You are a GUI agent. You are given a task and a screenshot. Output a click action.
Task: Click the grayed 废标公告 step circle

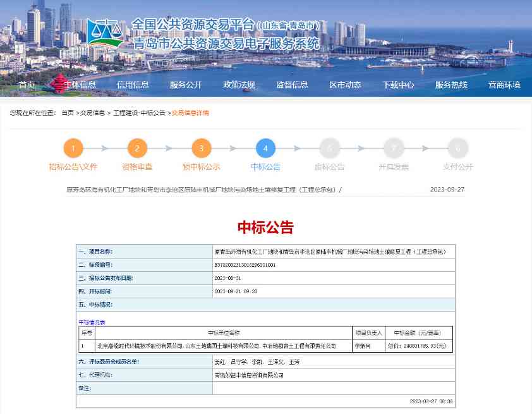click(330, 149)
